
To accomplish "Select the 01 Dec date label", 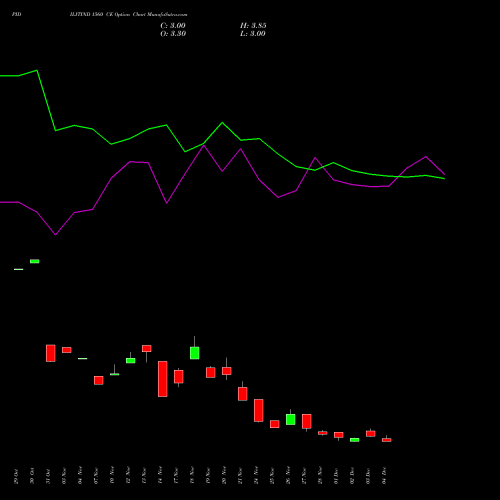I will tap(336, 476).
